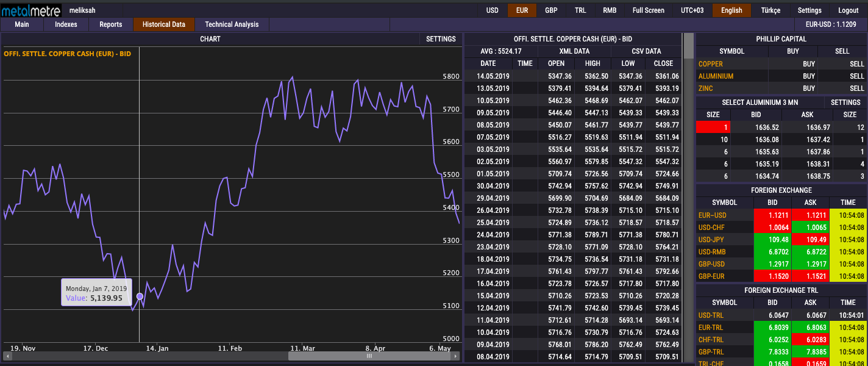Click COPPER symbol in Phillip Capital
The image size is (868, 366).
(x=711, y=64)
